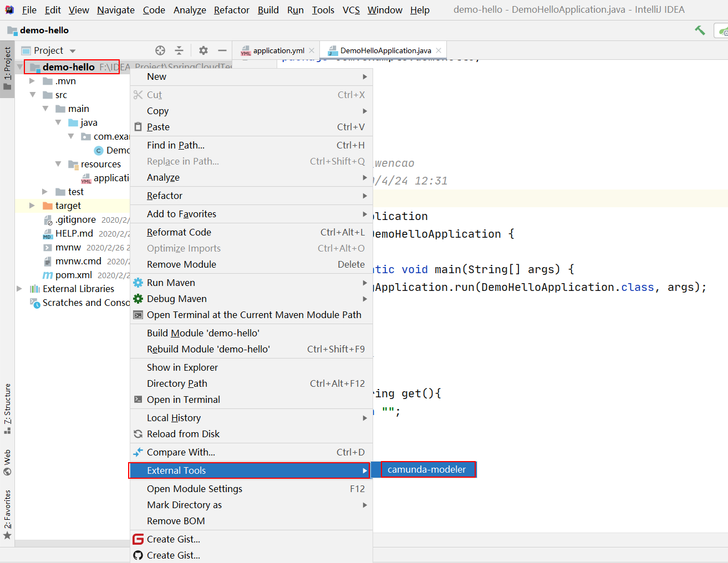This screenshot has width=728, height=563.
Task: Choose Add to Favorites submenu
Action: (x=251, y=214)
